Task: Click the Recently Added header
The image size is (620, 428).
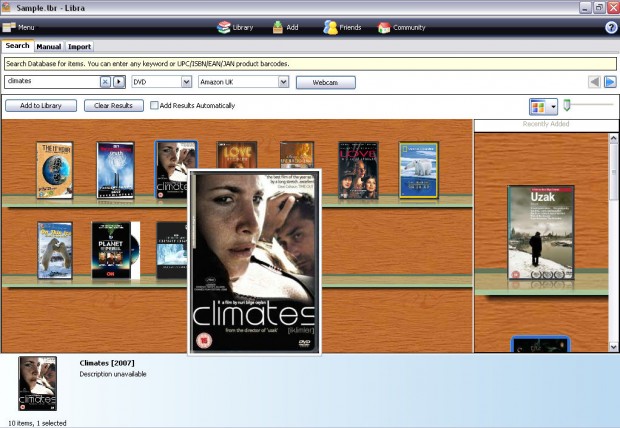Action: coord(546,124)
